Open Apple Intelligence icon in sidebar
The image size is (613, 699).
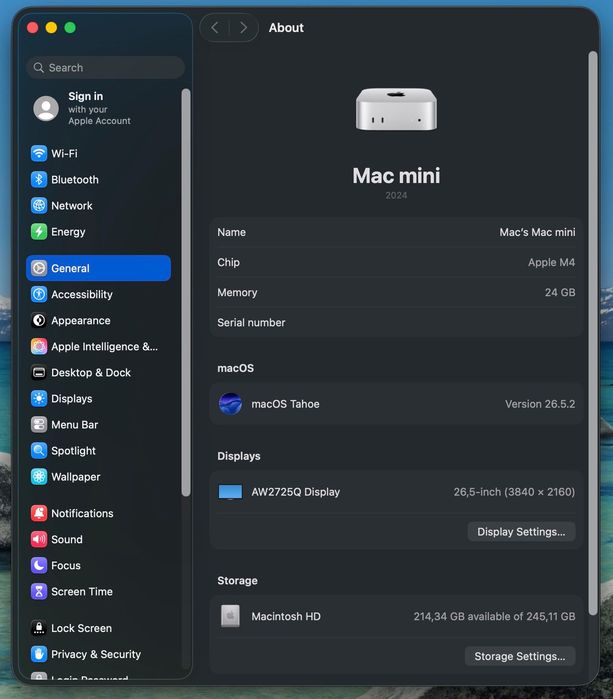pos(39,346)
